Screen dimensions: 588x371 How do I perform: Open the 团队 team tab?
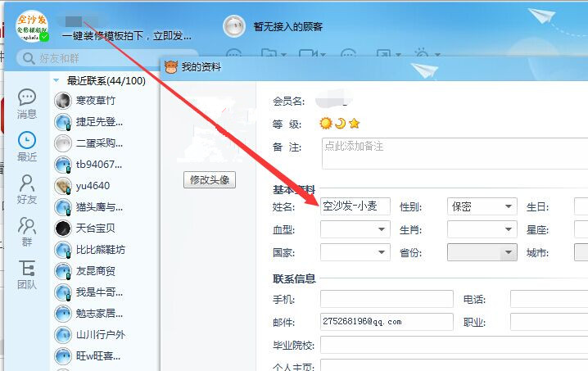[27, 275]
